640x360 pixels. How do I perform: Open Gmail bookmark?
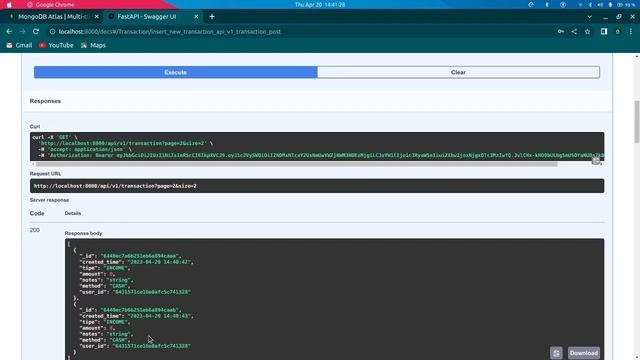click(19, 45)
